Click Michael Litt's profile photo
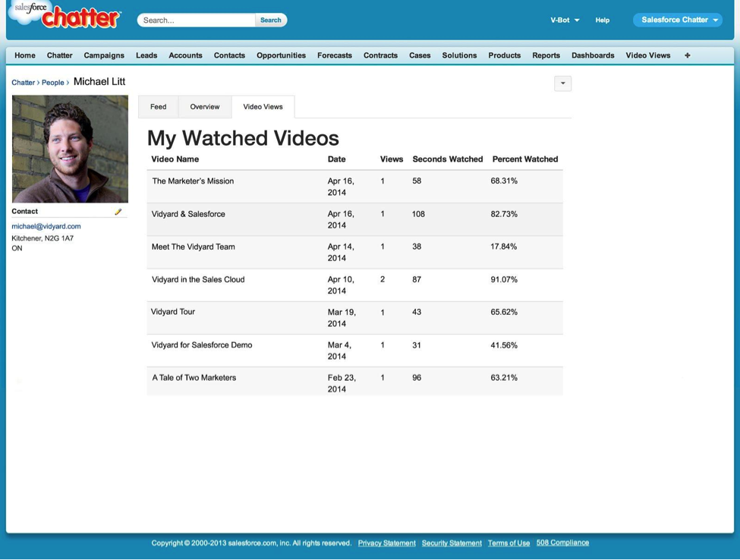The image size is (740, 560). tap(70, 149)
